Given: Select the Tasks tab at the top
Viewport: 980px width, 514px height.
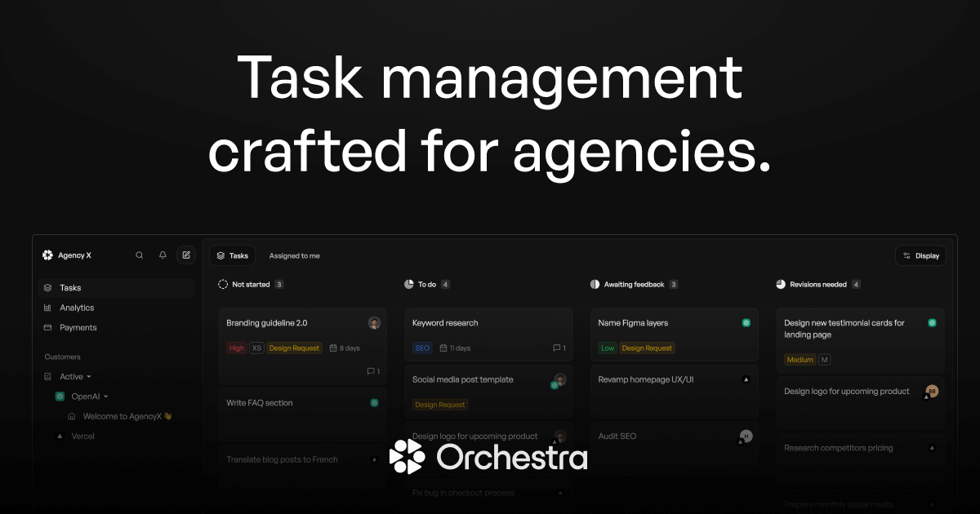Looking at the screenshot, I should click(232, 255).
